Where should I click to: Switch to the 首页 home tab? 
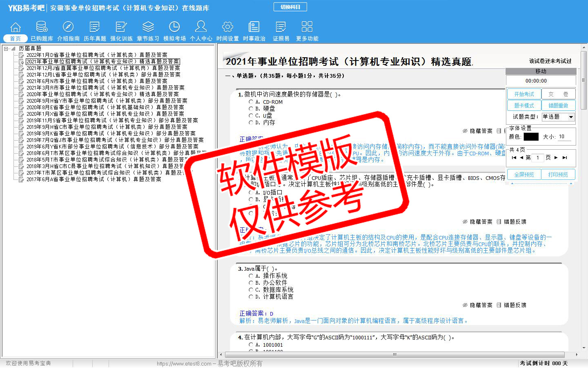16,38
